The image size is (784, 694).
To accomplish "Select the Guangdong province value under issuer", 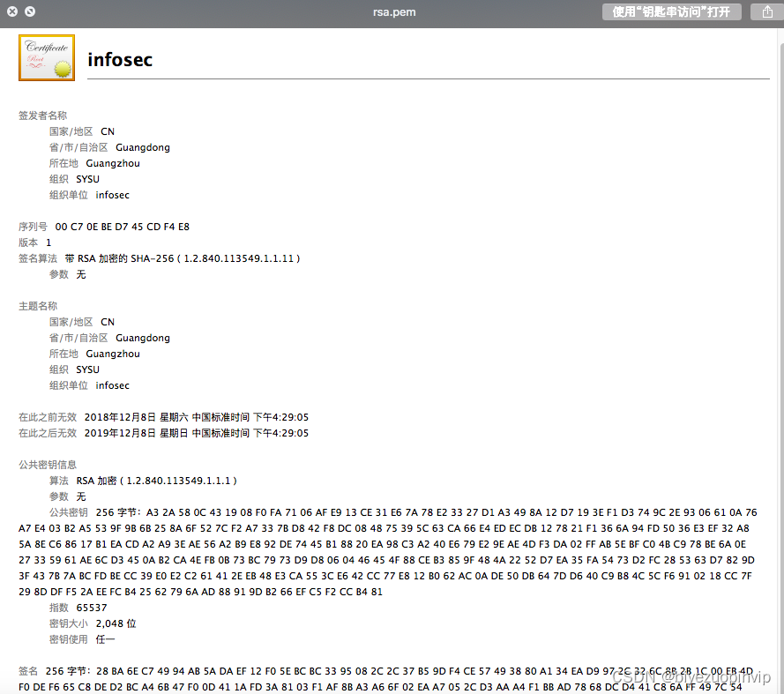I will (142, 146).
